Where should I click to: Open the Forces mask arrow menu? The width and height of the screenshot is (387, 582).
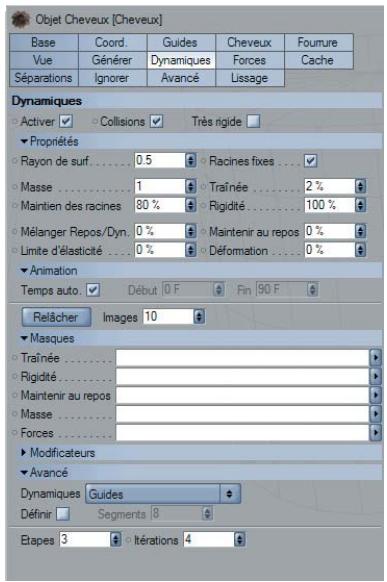375,433
